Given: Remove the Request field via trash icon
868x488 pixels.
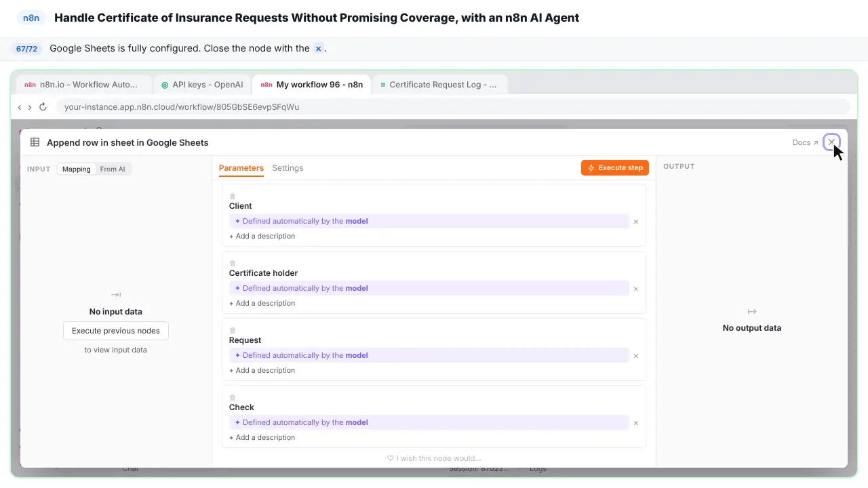Looking at the screenshot, I should 233,331.
